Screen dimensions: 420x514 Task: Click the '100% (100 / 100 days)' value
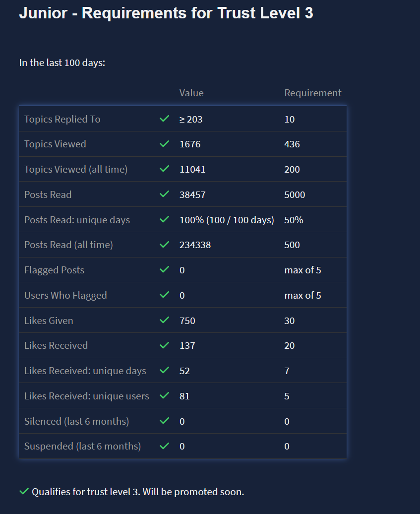227,220
